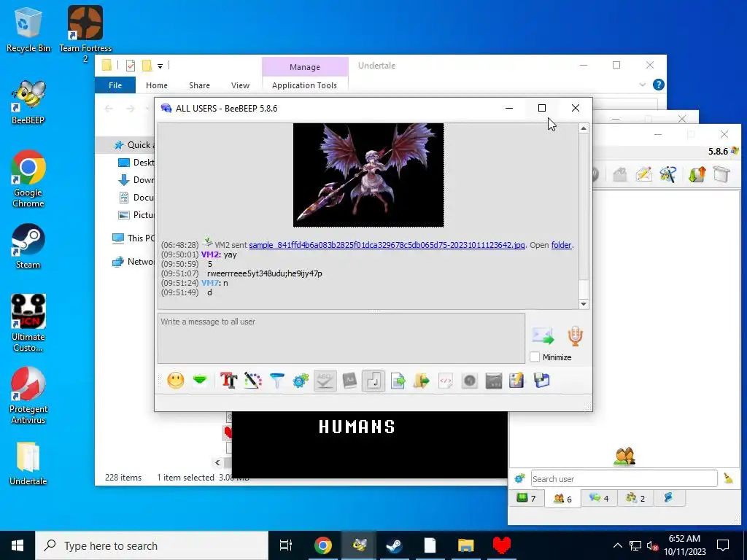747x560 pixels.
Task: Click the send folder icon with green arrow
Action: coord(421,381)
